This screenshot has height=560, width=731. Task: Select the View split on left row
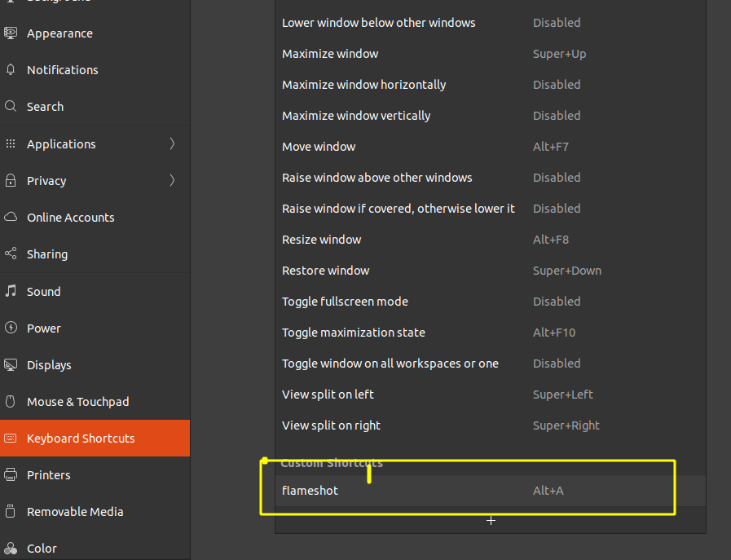(x=491, y=394)
